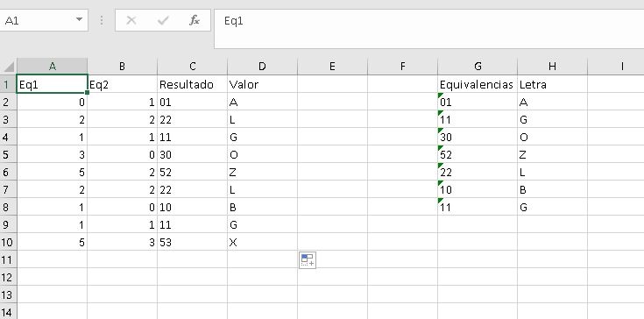The height and width of the screenshot is (319, 644).
Task: Select the Resultado header cell
Action: (192, 84)
